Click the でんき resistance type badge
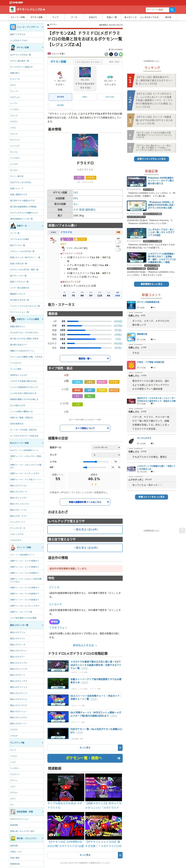 [102, 390]
